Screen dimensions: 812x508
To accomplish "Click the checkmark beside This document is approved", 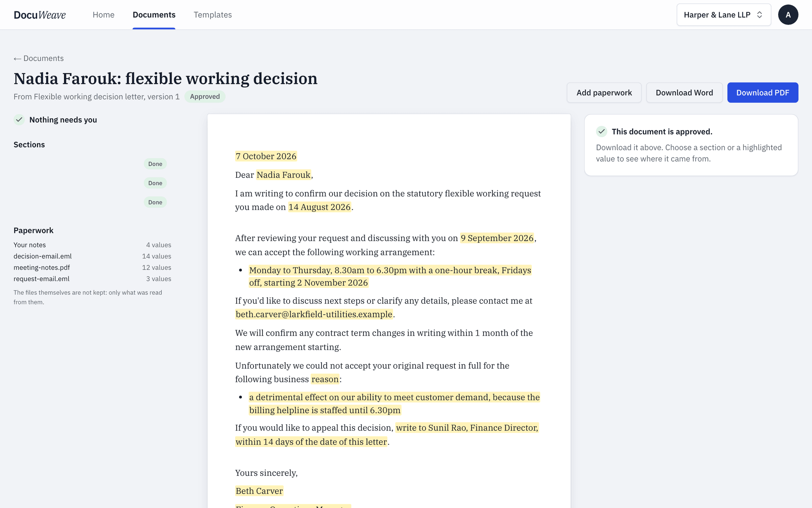I will pyautogui.click(x=602, y=131).
